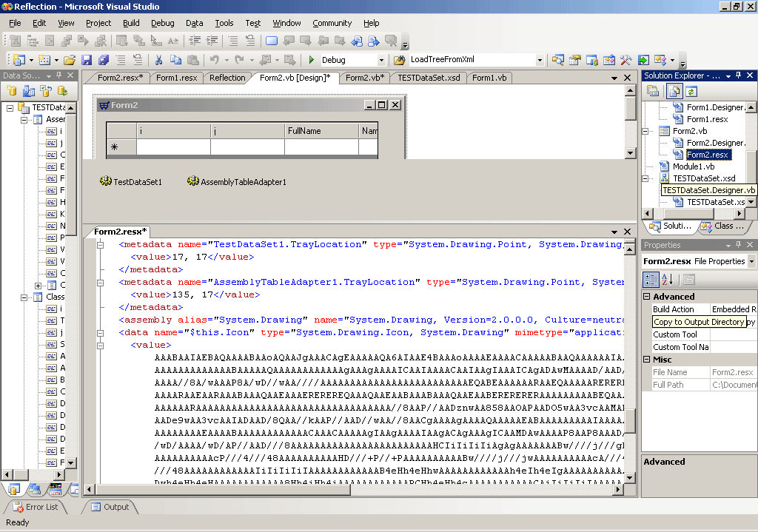Image resolution: width=758 pixels, height=532 pixels.
Task: Click the FullName column header in Form2 grid
Action: point(321,131)
